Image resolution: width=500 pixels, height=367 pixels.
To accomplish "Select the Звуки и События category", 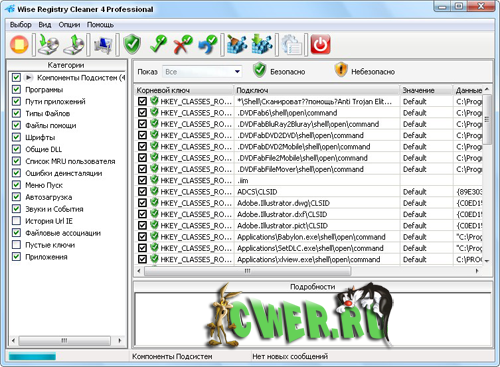I will [54, 209].
